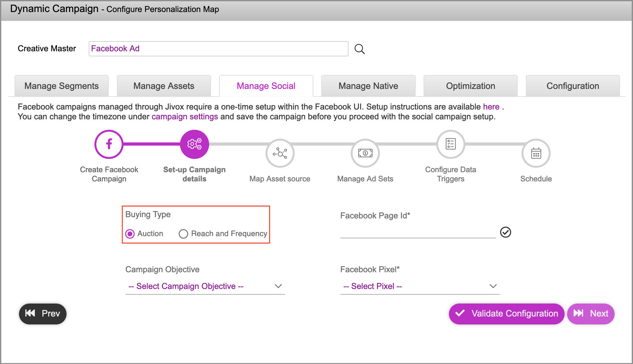Open the setup instructions 'here' link
Viewport: 633px width, 364px height.
click(491, 107)
